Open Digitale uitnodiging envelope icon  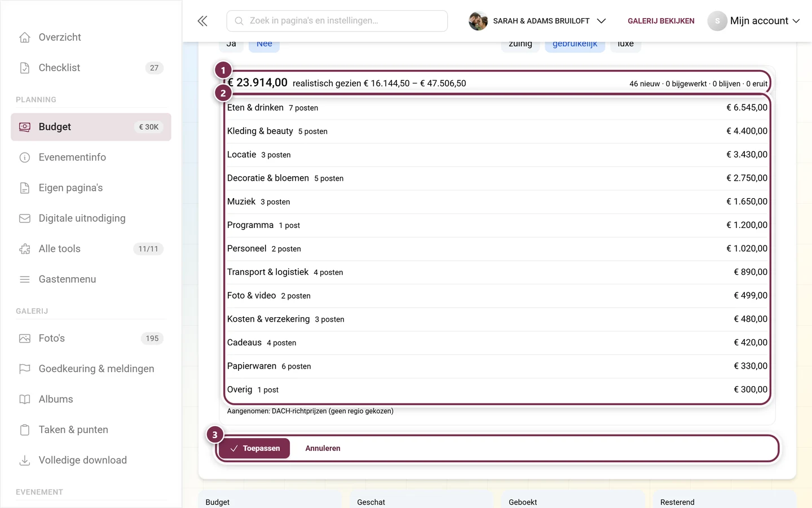point(25,218)
